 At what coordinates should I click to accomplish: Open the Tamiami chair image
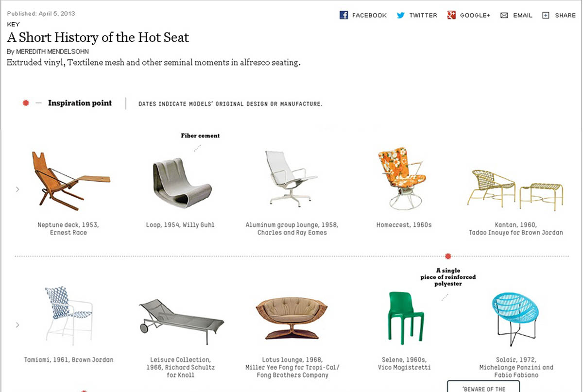[x=68, y=315]
